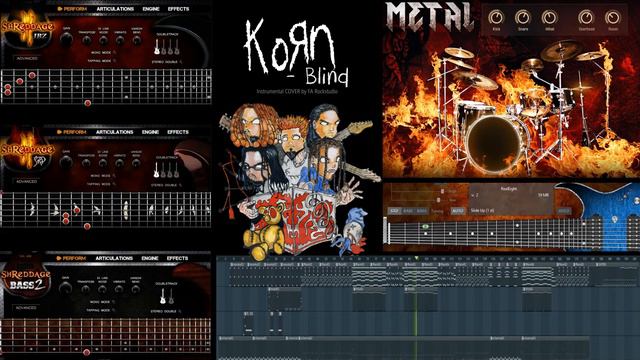Click the METAL drum plugin title logo
Screen dimensions: 640x360
(430, 17)
